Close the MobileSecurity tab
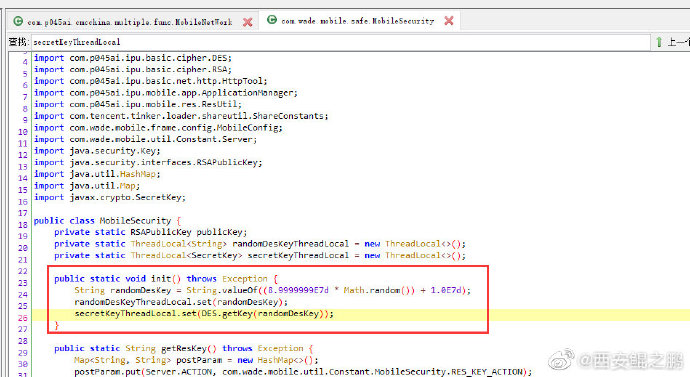Image resolution: width=690 pixels, height=377 pixels. (x=449, y=21)
